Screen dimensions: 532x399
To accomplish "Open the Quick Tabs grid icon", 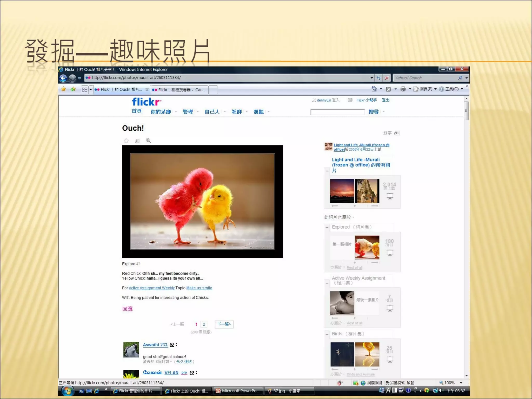I will [x=84, y=90].
